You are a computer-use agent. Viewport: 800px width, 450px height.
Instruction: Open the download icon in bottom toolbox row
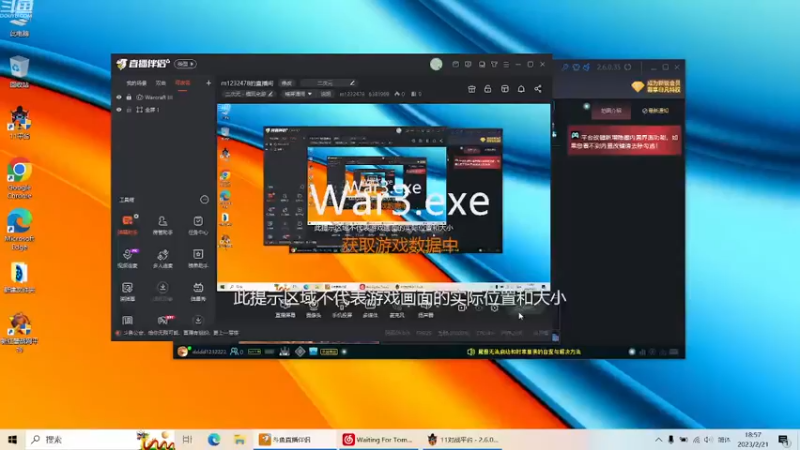[x=198, y=320]
